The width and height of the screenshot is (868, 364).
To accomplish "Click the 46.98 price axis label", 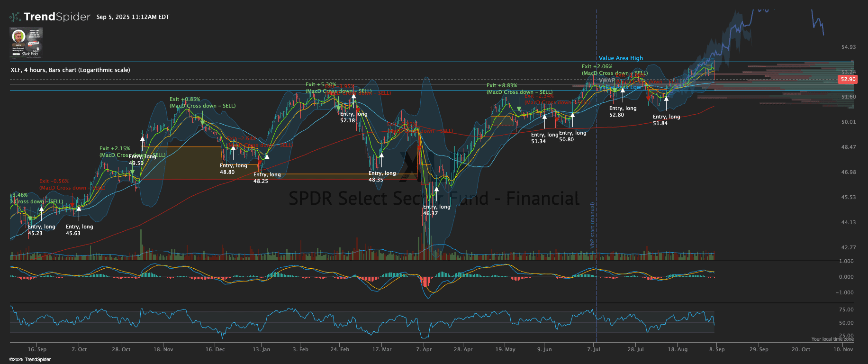I will click(849, 172).
